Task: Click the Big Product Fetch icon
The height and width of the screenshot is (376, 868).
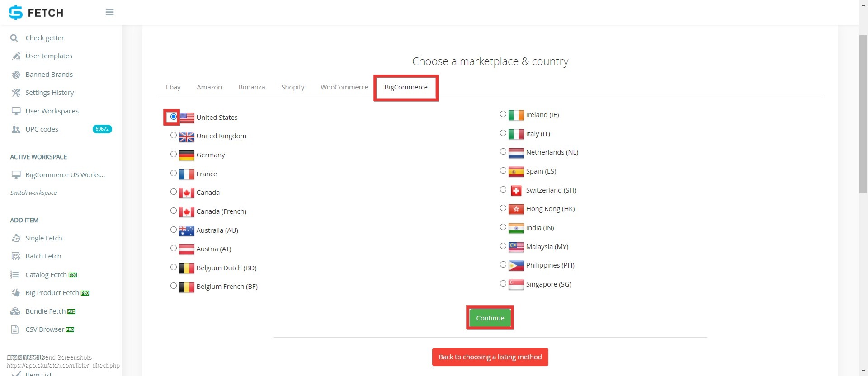Action: coord(16,293)
